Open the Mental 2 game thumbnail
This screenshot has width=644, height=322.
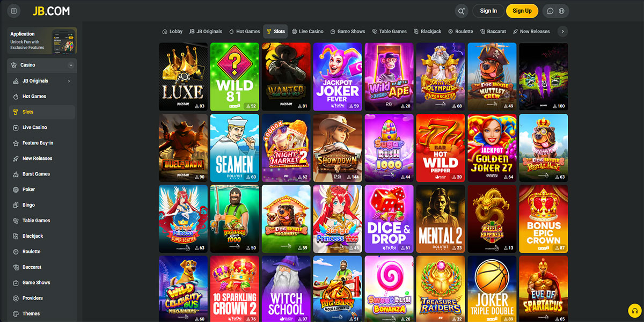[x=441, y=218]
